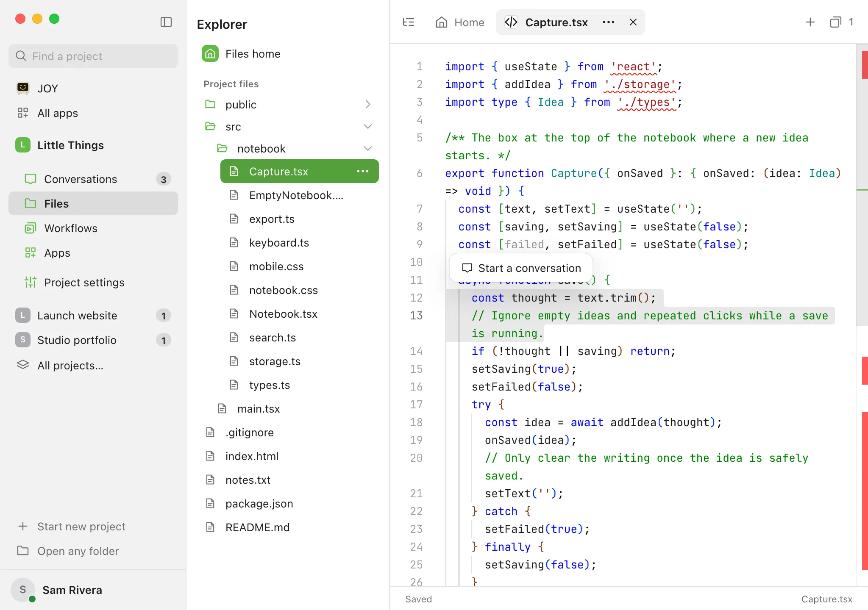Open the Files section

click(93, 203)
